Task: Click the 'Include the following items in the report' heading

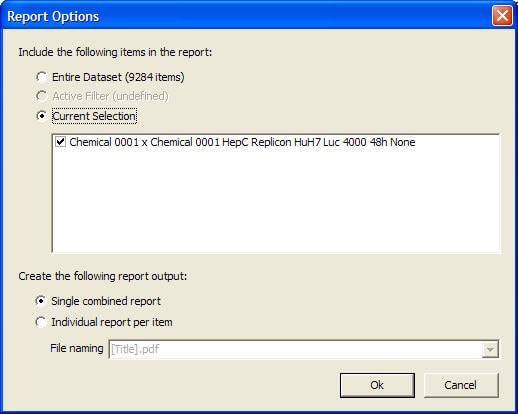Action: pyautogui.click(x=115, y=52)
